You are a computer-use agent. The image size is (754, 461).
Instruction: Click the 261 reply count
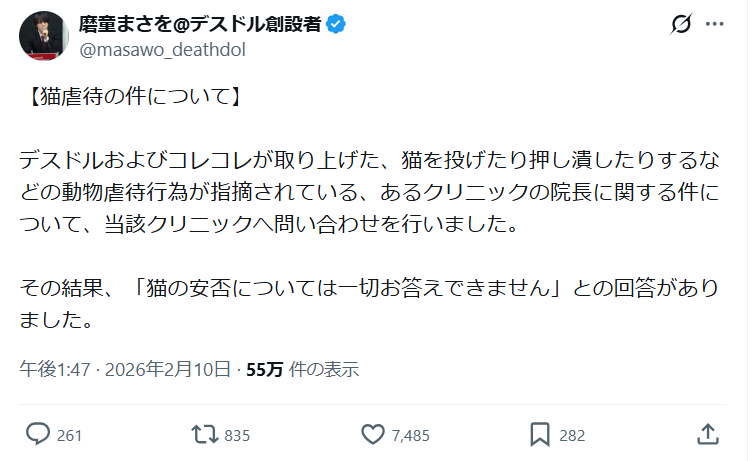pos(70,435)
